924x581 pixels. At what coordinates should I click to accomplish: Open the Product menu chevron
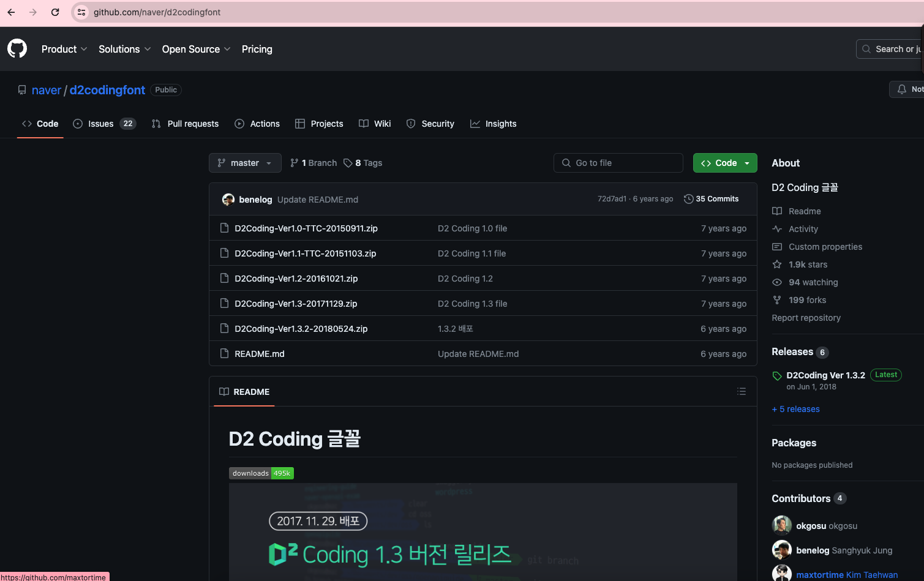84,49
